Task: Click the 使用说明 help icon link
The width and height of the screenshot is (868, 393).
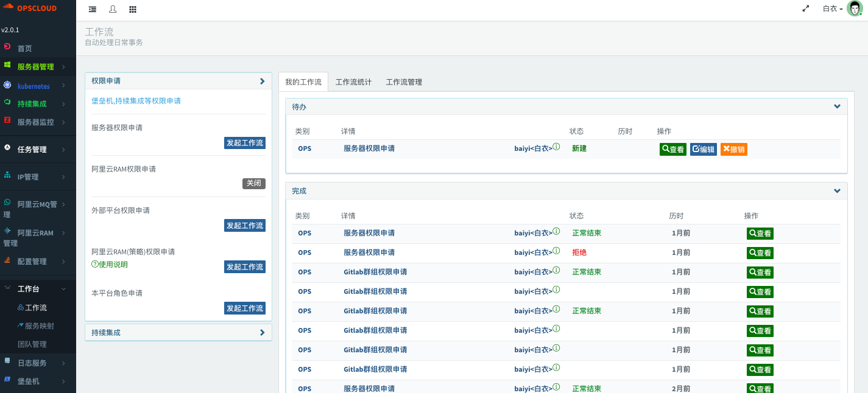Action: [110, 265]
